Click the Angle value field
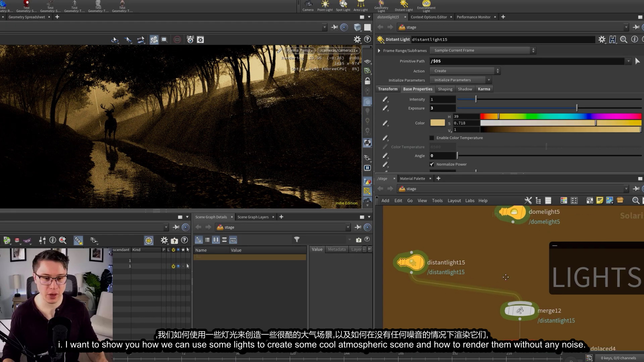Viewport: 644px width, 362px height. point(443,156)
